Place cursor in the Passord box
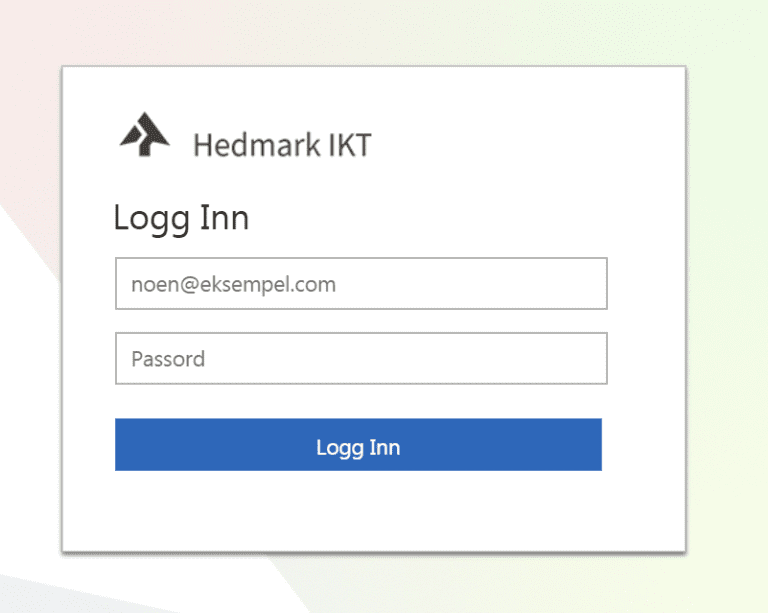 361,358
